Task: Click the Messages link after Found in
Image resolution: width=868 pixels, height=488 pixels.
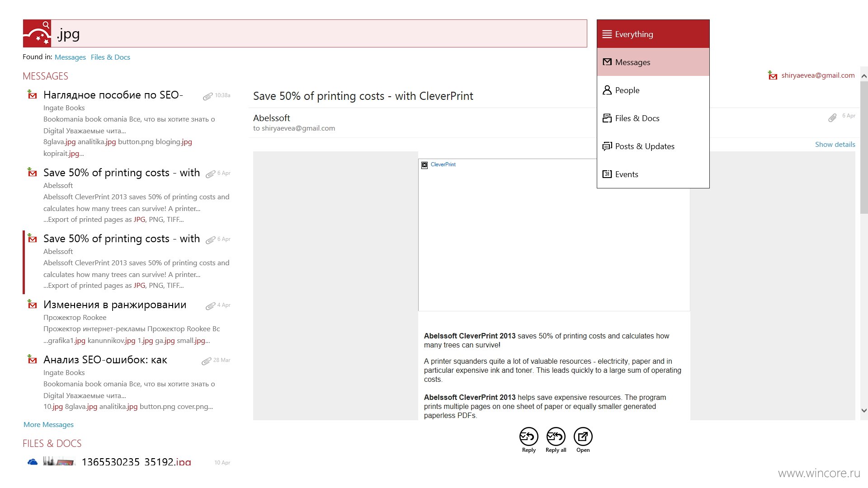Action: pyautogui.click(x=70, y=57)
